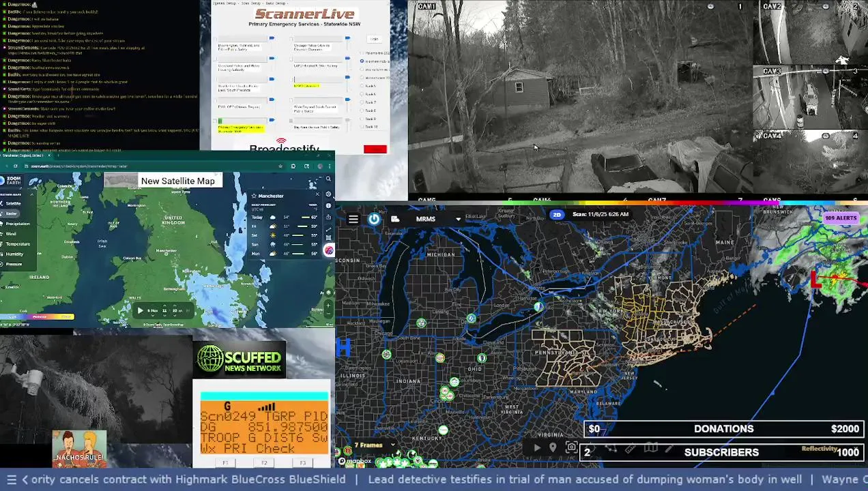This screenshot has height=491, width=868.
Task: Open the browser three-dot menu
Action: click(330, 166)
